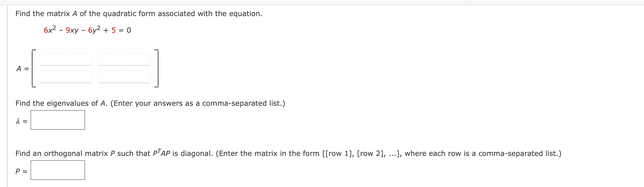
Task: Click the red equation 6x² − 9xy − 6y² + 5 = 0
Action: coord(87,30)
